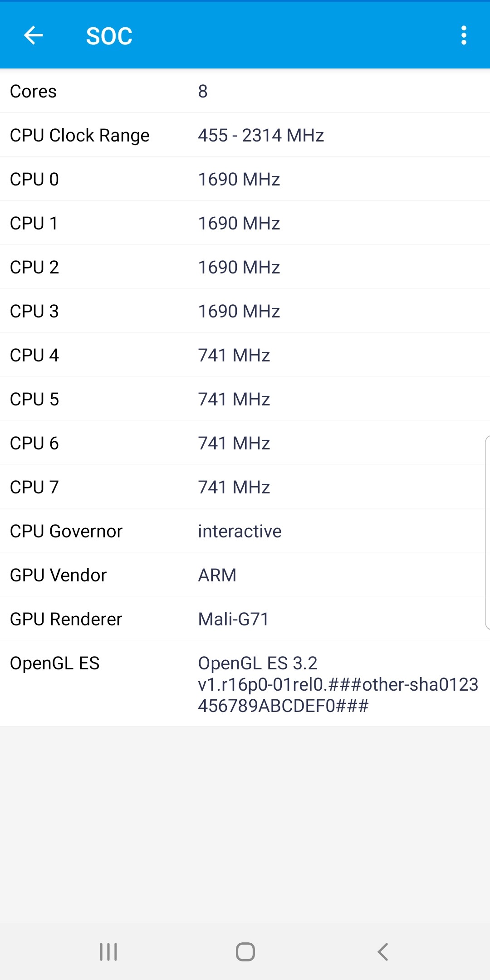Select the Cores row
The width and height of the screenshot is (490, 980).
tap(245, 91)
